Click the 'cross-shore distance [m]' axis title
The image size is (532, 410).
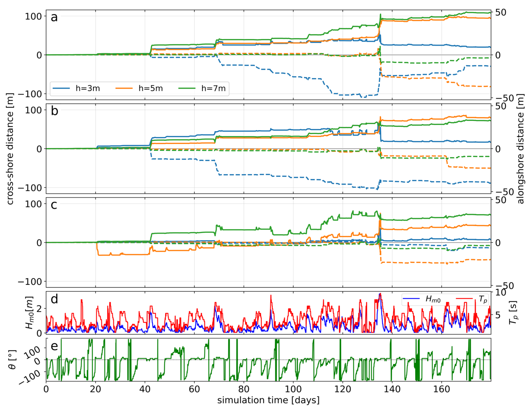[10, 149]
